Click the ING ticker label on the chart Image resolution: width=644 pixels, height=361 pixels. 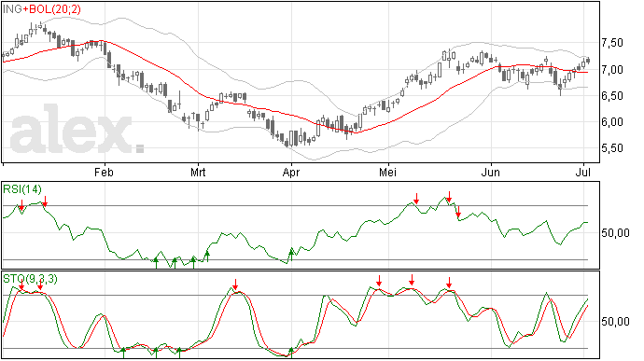12,9
